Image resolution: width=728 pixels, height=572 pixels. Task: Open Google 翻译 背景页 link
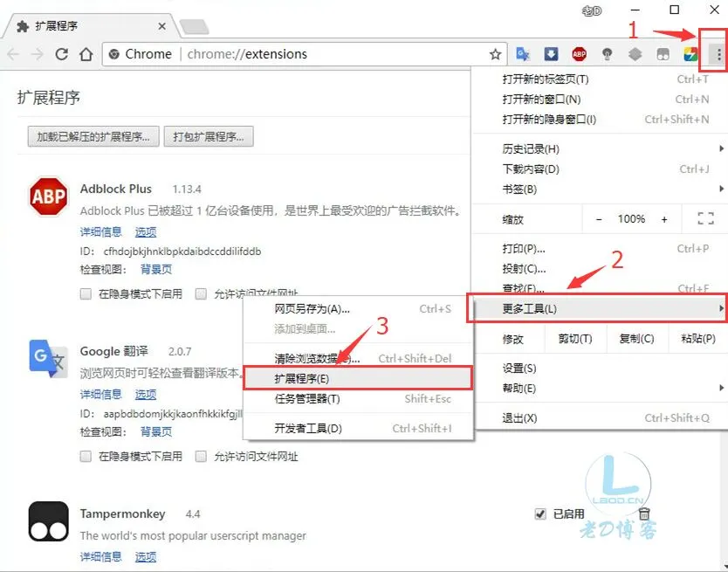(156, 431)
